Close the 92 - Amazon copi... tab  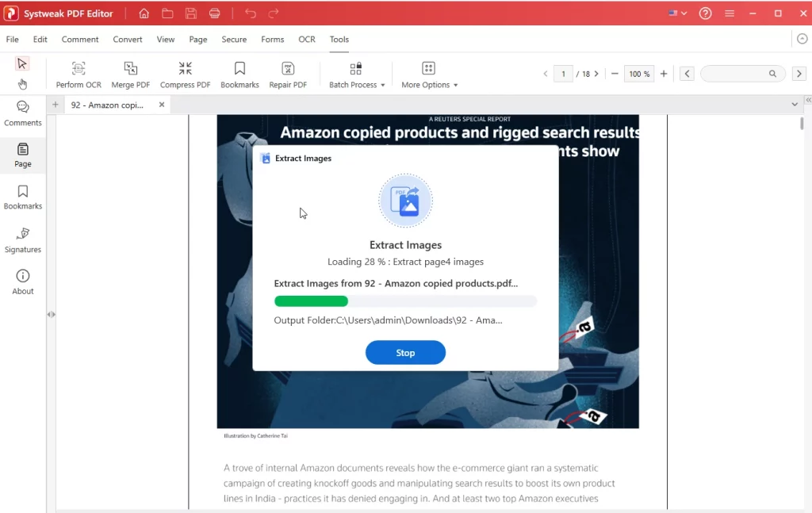coord(162,105)
